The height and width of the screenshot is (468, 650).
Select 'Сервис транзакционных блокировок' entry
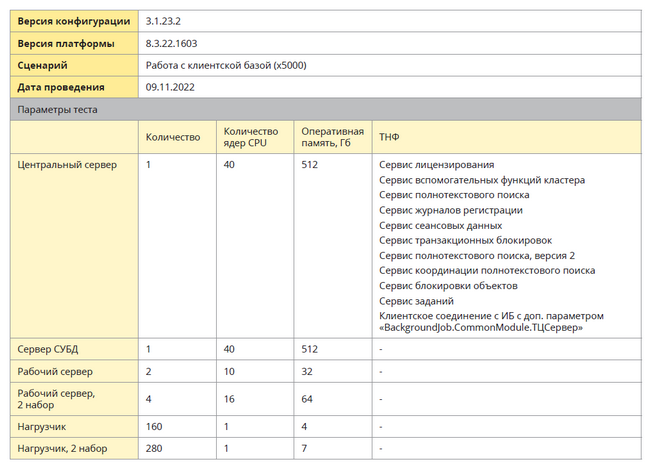(466, 241)
